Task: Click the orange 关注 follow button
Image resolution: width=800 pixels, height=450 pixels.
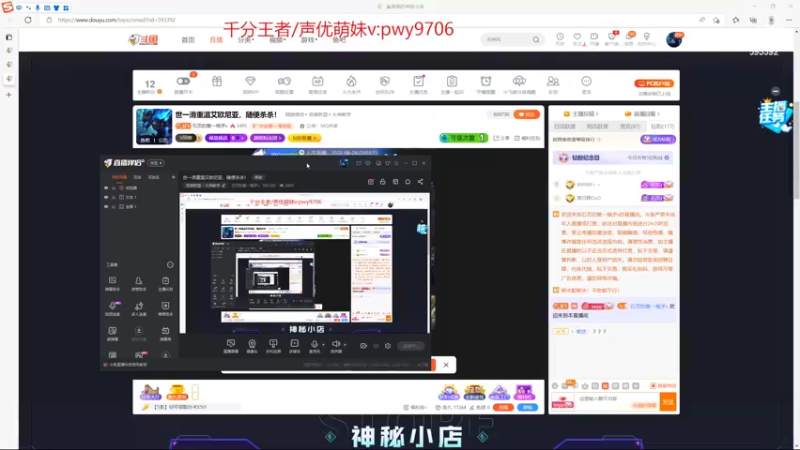Action: click(x=527, y=114)
